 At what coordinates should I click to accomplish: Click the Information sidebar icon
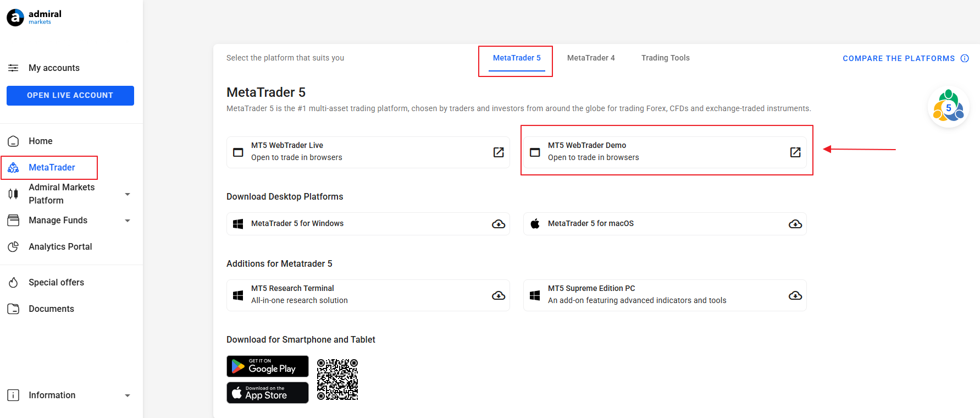[13, 395]
